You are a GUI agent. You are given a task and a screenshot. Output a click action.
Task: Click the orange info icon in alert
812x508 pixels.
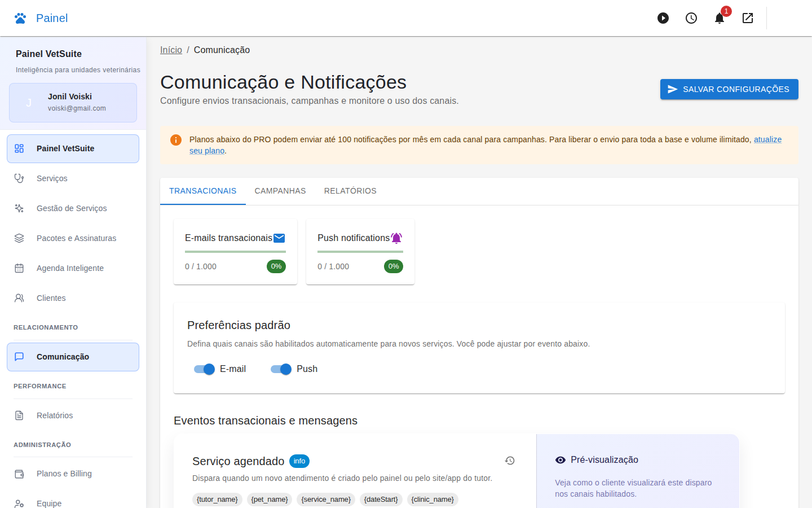click(176, 140)
